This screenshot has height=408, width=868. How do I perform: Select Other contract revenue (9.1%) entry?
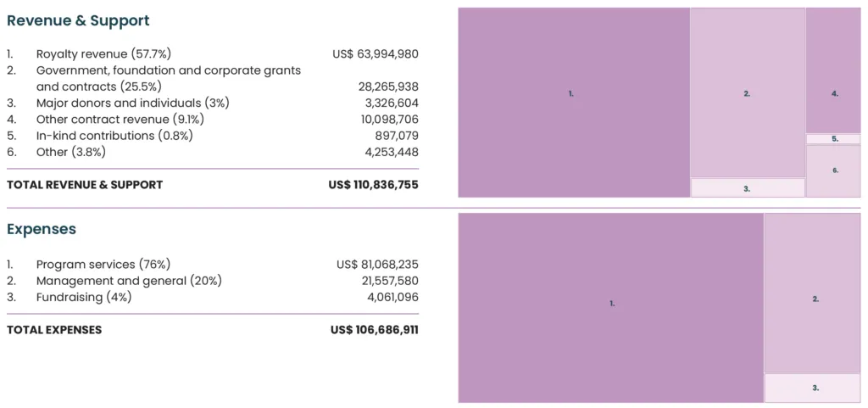120,120
